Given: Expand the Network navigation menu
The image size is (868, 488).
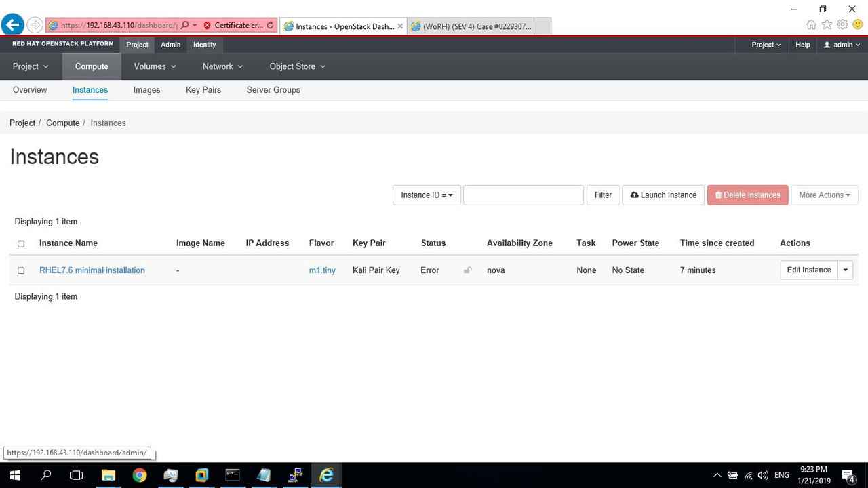Looking at the screenshot, I should pyautogui.click(x=222, y=66).
